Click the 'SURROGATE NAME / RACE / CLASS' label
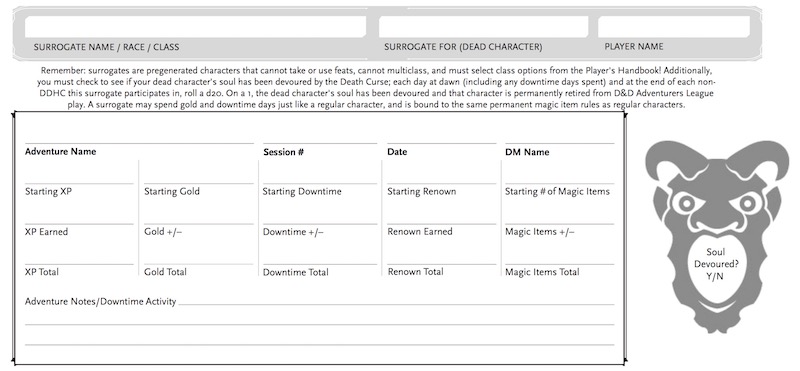The width and height of the screenshot is (800, 371). click(x=106, y=47)
